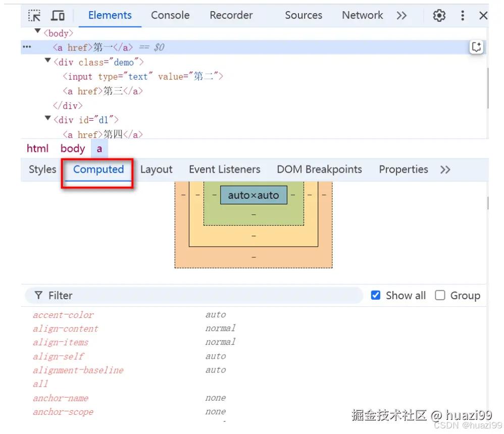504x434 pixels.
Task: Click body in the breadcrumb
Action: [73, 148]
